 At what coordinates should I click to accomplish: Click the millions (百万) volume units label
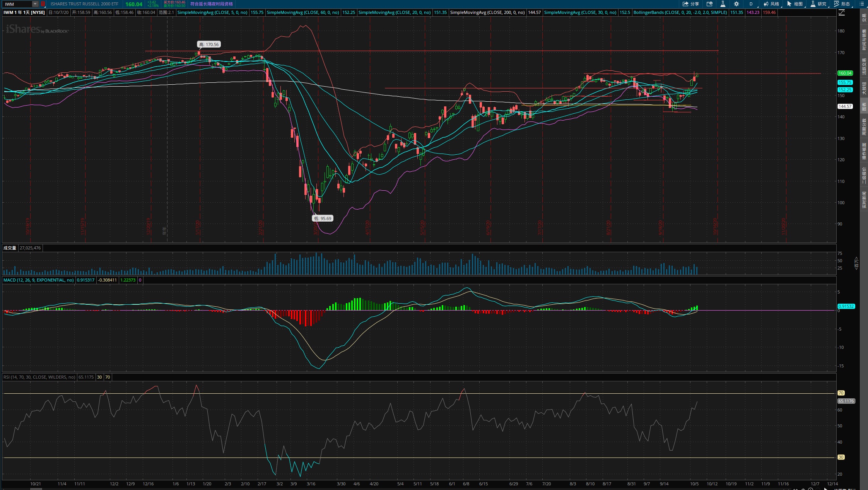(x=856, y=263)
